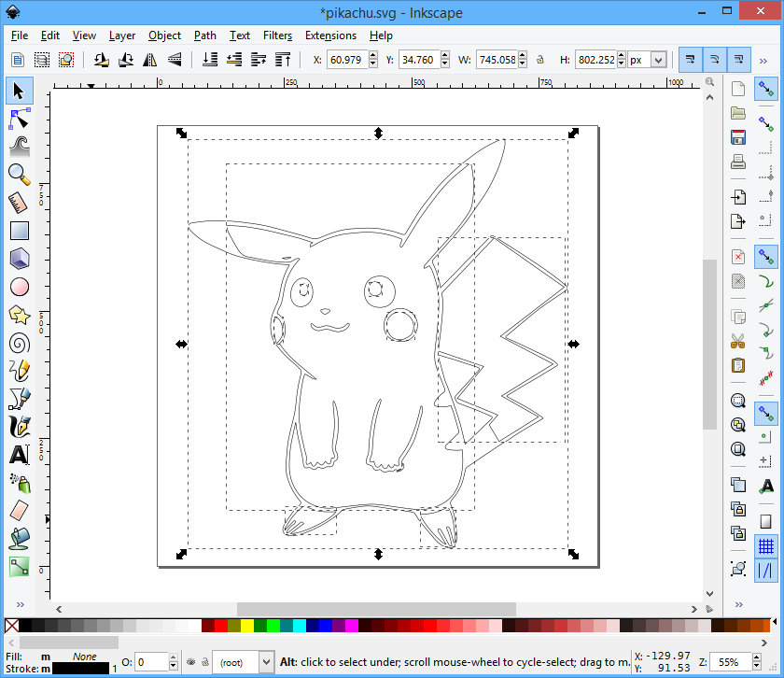Select the Eraser tool
This screenshot has width=784, height=678.
(20, 511)
